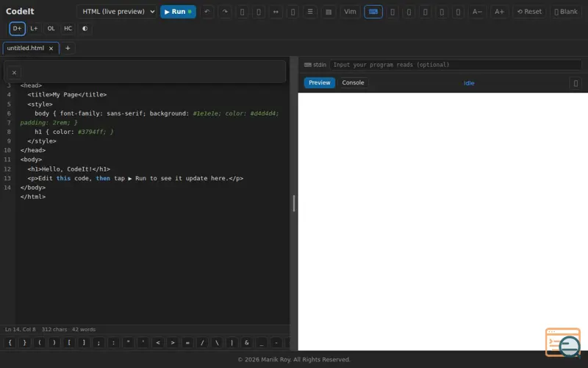The image size is (588, 368).
Task: Insert an opening square bracket
Action: coord(69,342)
